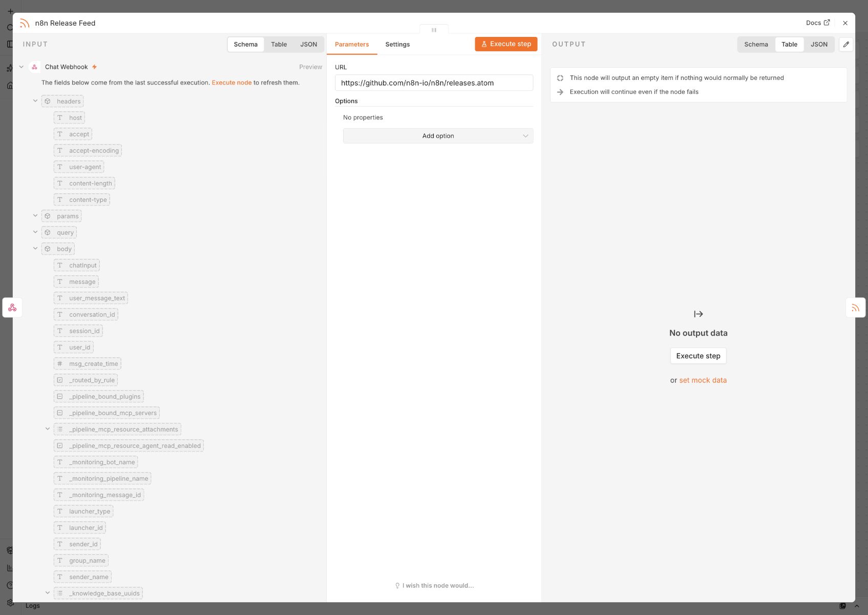
Task: Collapse the headers tree group
Action: (35, 101)
